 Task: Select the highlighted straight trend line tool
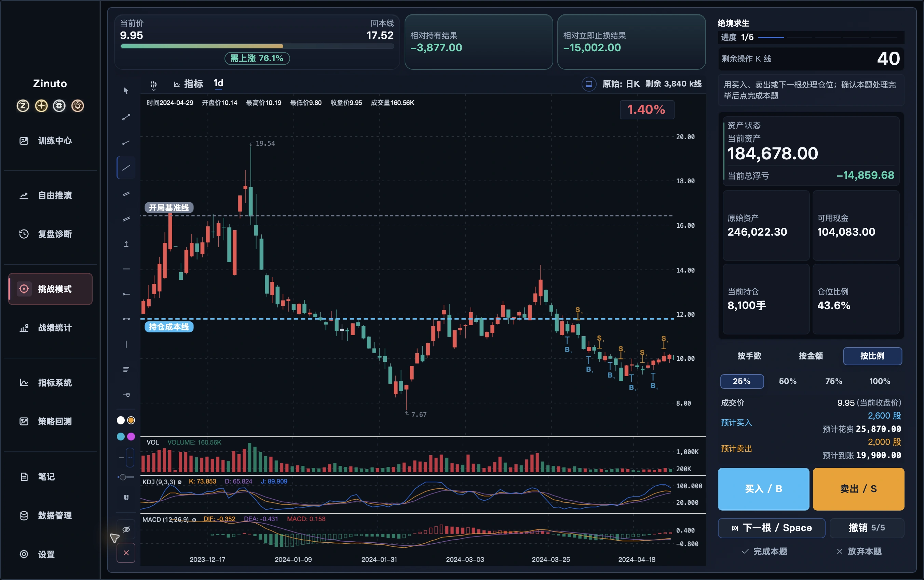click(126, 168)
